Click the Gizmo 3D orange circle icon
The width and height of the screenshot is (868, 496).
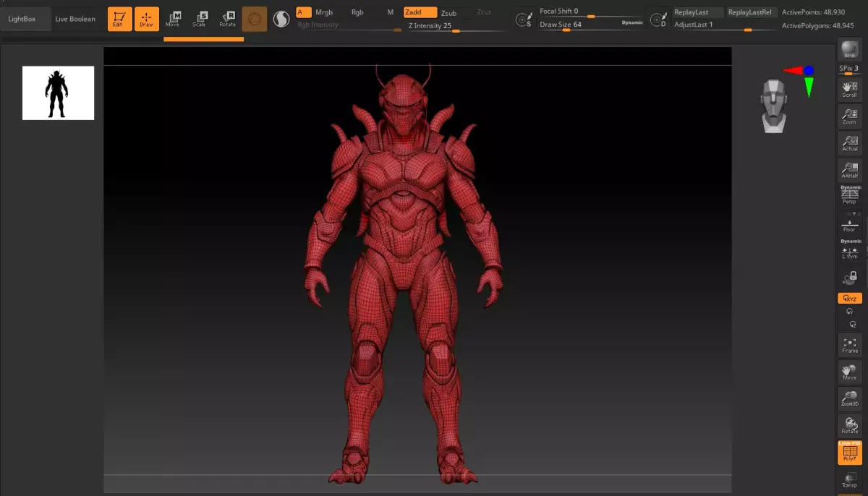pyautogui.click(x=254, y=20)
